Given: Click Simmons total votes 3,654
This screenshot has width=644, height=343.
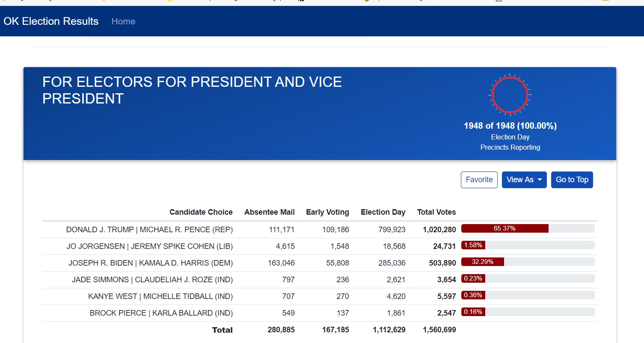Looking at the screenshot, I should pos(446,280).
